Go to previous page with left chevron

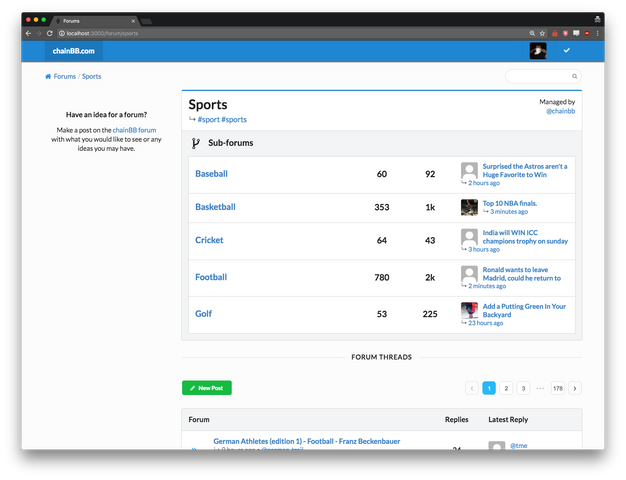click(x=472, y=388)
